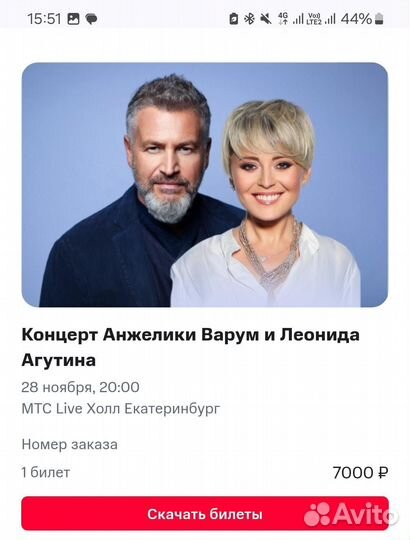Tap the date 28 ноября, 20:00

[80, 387]
